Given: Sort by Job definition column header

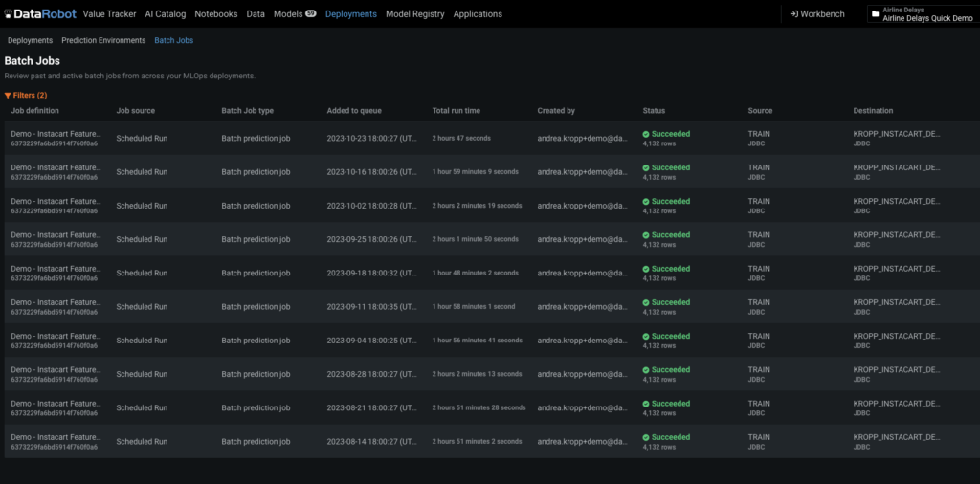Looking at the screenshot, I should pyautogui.click(x=35, y=111).
